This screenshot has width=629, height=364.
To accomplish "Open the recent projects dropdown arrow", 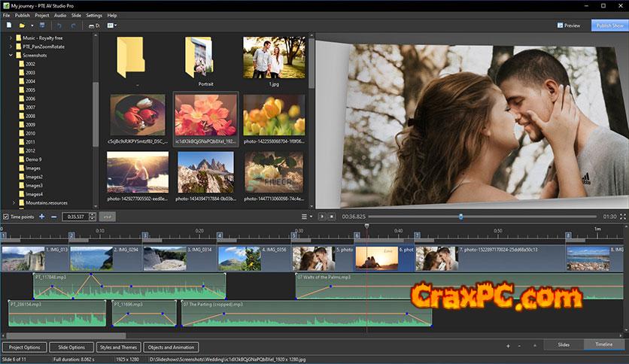I will (x=32, y=26).
